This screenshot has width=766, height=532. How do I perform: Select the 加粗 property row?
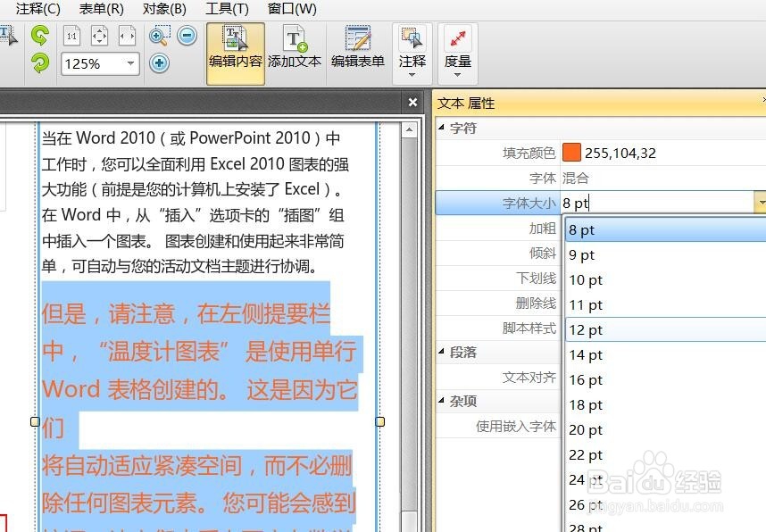tap(498, 229)
